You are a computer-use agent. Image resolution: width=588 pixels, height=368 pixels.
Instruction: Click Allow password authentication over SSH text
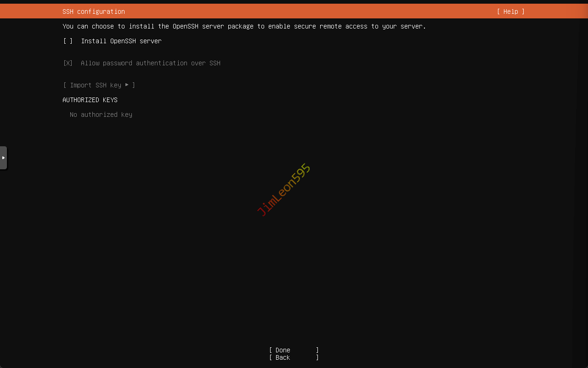(150, 63)
